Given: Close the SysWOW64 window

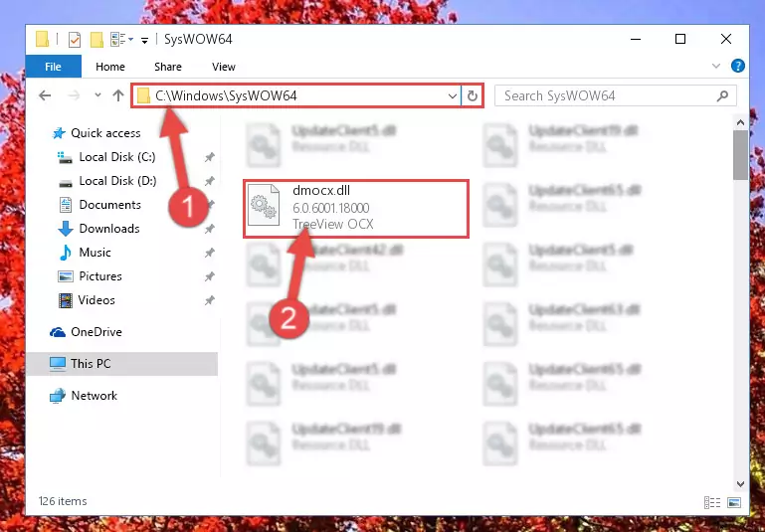Looking at the screenshot, I should coord(726,39).
